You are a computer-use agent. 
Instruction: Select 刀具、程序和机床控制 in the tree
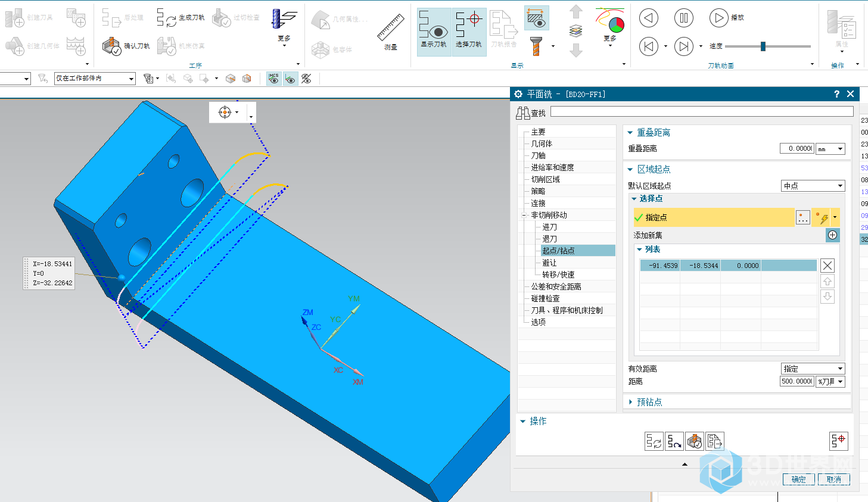[567, 310]
